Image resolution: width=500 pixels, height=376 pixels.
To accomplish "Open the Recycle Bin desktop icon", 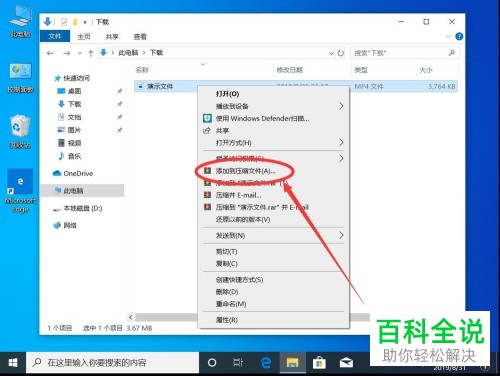I will coord(20,130).
